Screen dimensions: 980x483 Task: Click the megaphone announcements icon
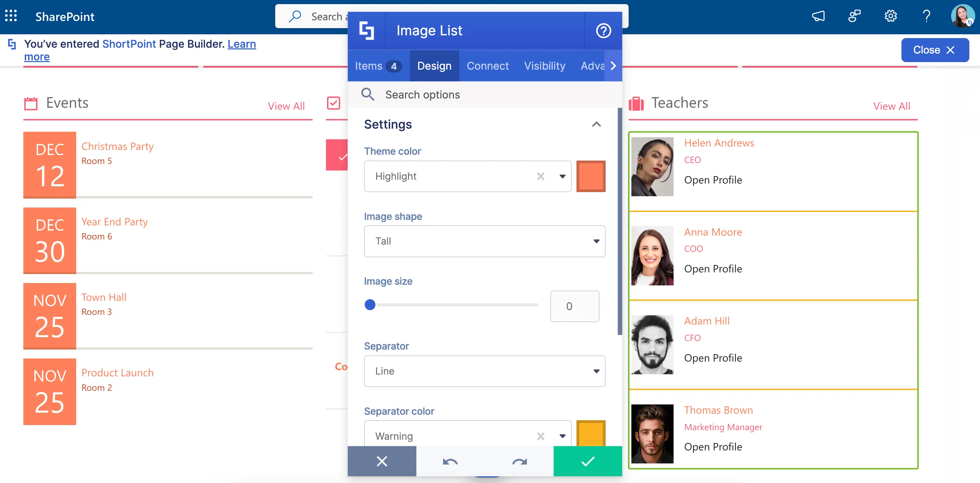pos(818,16)
